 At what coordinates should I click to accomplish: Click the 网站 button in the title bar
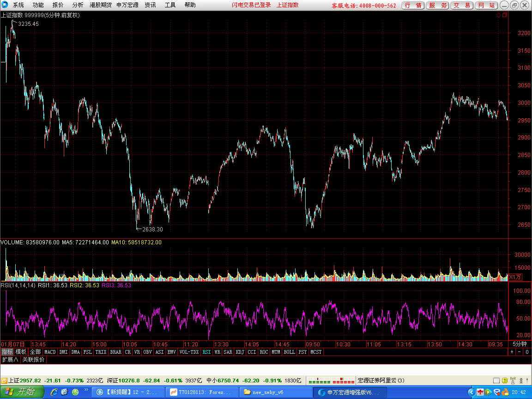[486, 5]
